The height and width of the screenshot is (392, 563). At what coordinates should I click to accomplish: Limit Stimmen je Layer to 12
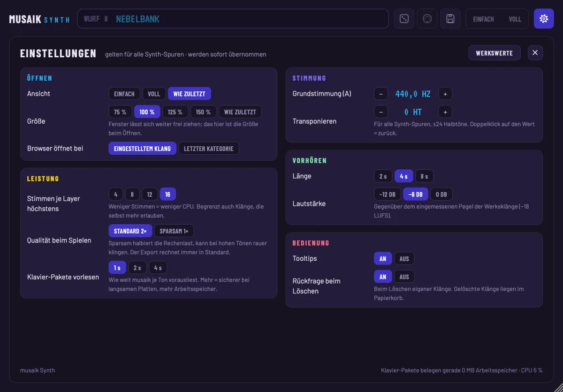[x=150, y=194]
